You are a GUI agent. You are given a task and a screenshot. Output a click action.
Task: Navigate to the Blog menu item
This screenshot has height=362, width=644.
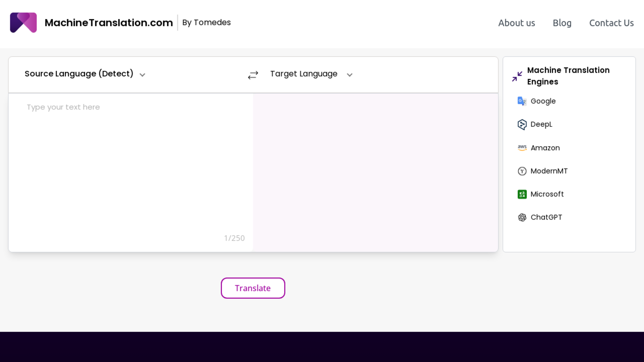coord(562,23)
